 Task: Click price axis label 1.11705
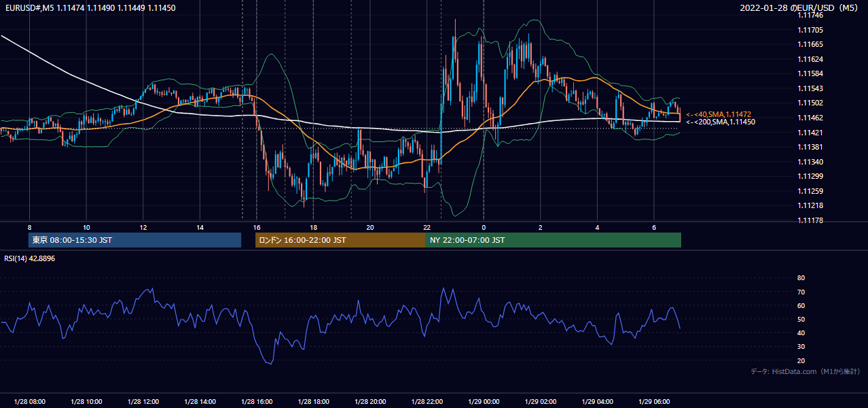click(x=810, y=30)
